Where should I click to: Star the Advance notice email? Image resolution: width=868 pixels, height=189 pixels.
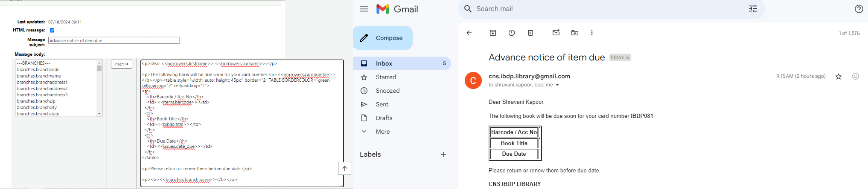click(838, 77)
